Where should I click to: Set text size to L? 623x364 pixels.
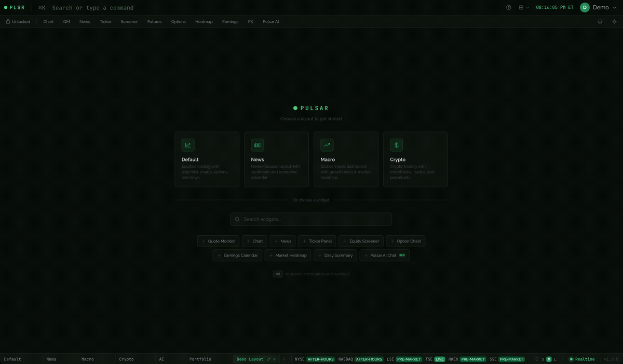[x=555, y=359]
